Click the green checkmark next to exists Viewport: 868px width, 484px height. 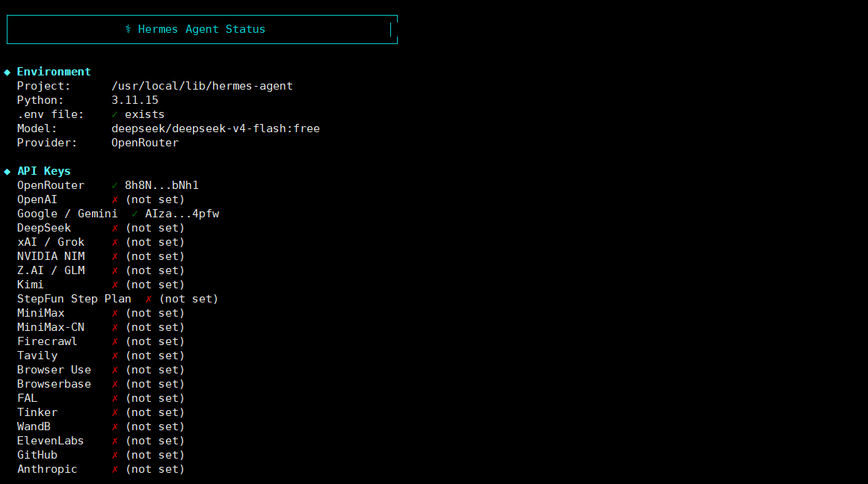pos(114,114)
